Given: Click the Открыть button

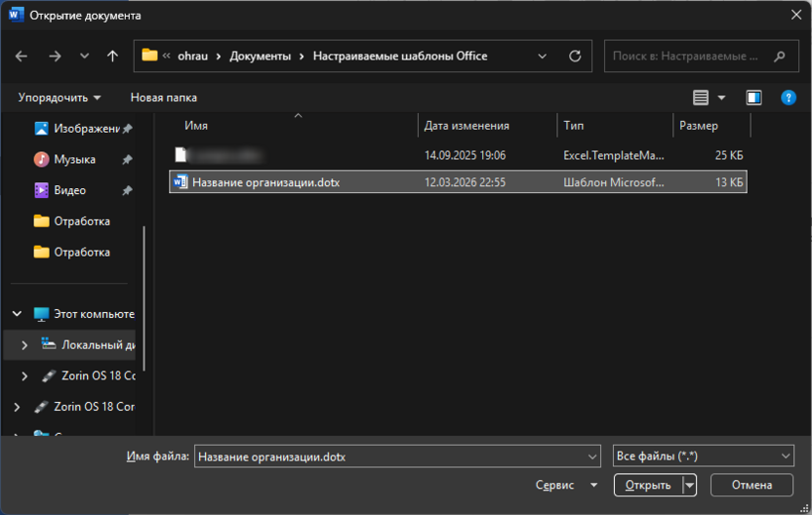Looking at the screenshot, I should pyautogui.click(x=648, y=485).
